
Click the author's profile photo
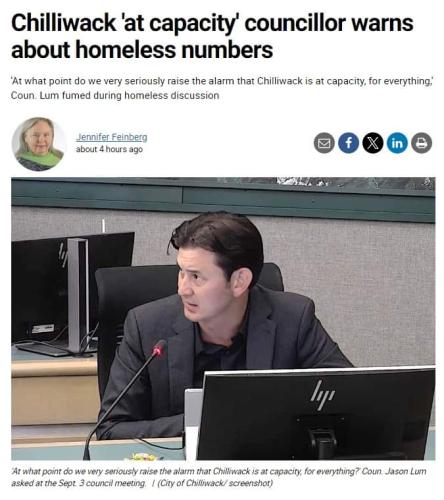38,144
